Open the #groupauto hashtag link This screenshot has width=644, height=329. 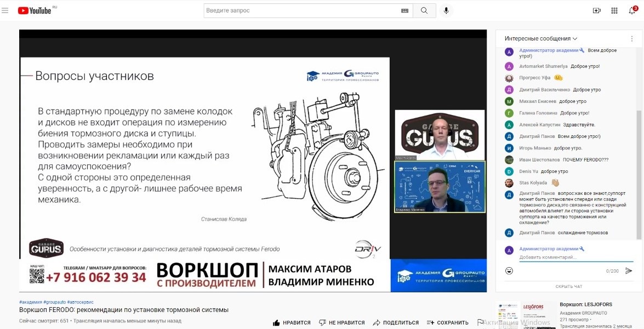[x=54, y=302]
